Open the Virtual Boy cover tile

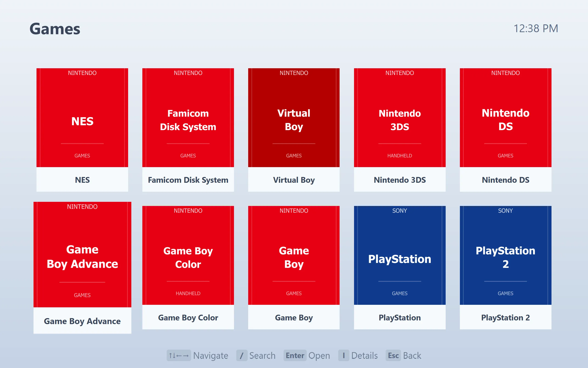294,117
